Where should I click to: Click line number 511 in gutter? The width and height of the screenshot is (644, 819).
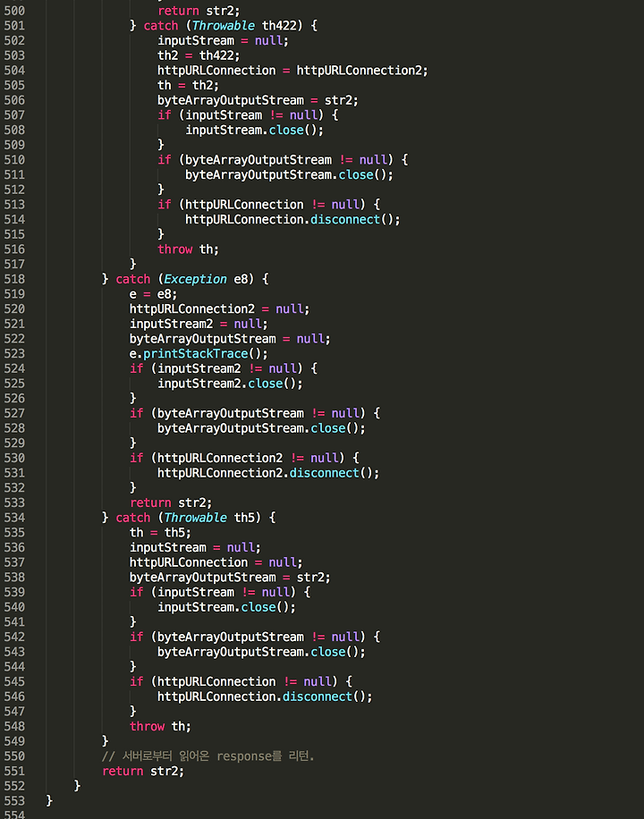(14, 175)
